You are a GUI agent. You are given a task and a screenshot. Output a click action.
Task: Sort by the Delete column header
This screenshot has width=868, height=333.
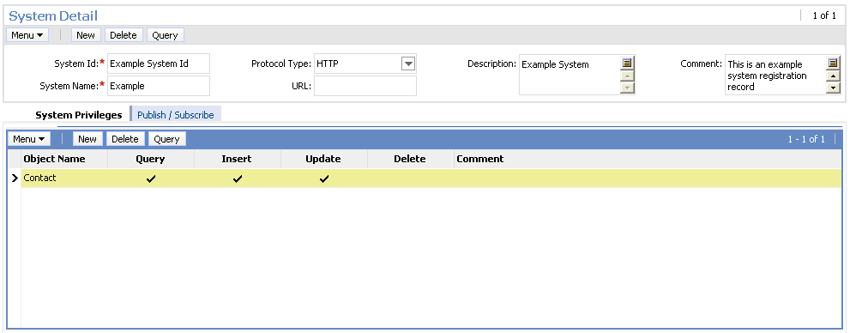point(410,159)
